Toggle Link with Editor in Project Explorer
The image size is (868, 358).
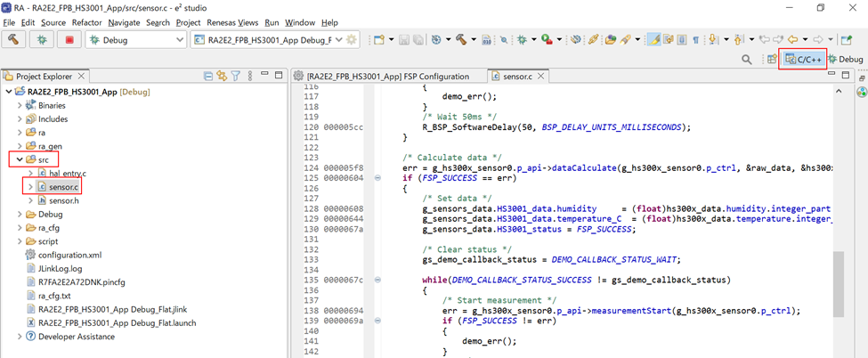click(x=222, y=77)
